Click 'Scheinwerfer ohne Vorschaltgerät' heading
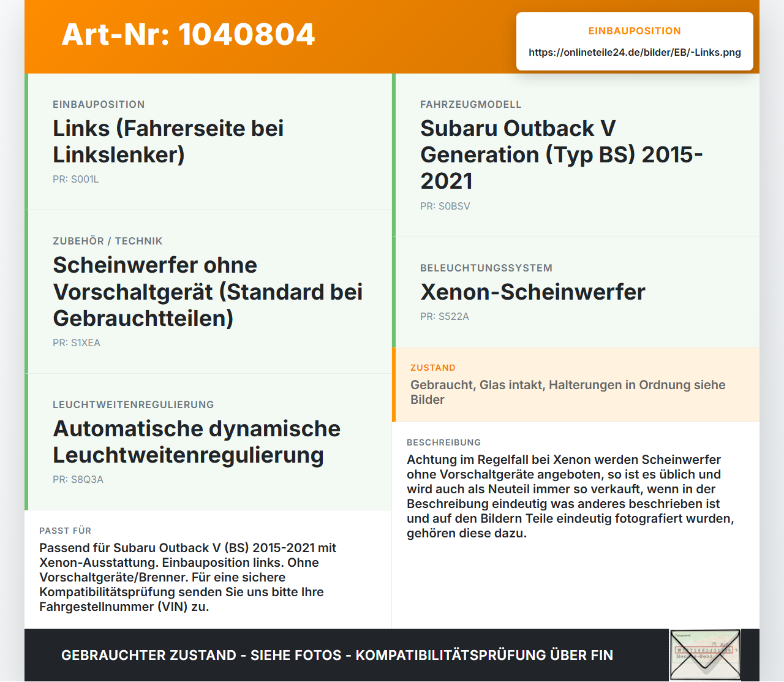Screen dimensions: 784x682 [208, 292]
